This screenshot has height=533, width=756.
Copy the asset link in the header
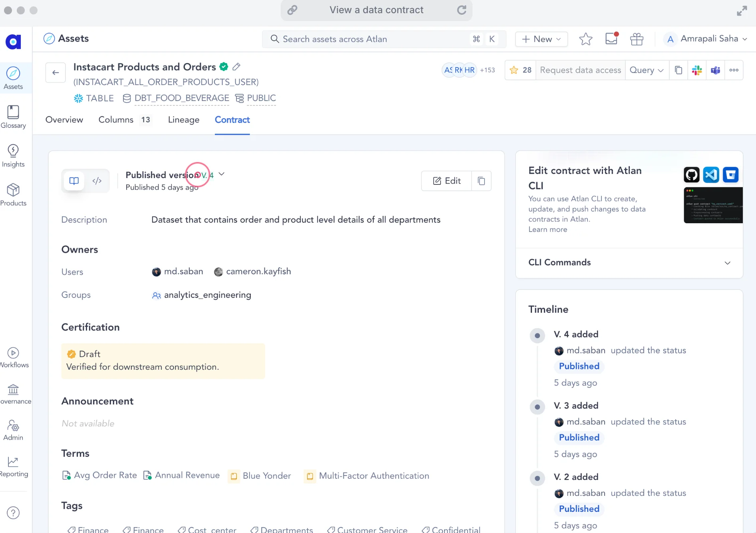tap(678, 70)
